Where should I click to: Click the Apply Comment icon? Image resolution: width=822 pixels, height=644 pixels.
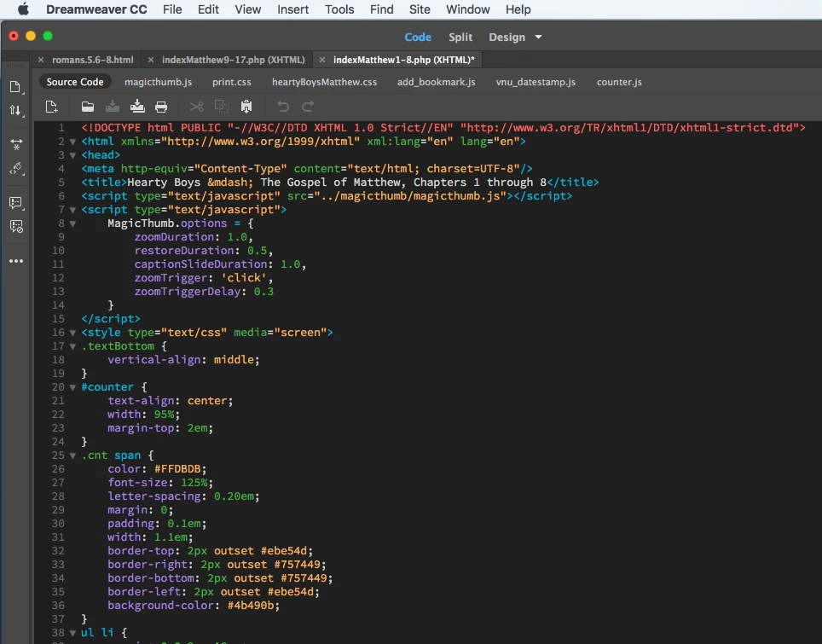16,203
